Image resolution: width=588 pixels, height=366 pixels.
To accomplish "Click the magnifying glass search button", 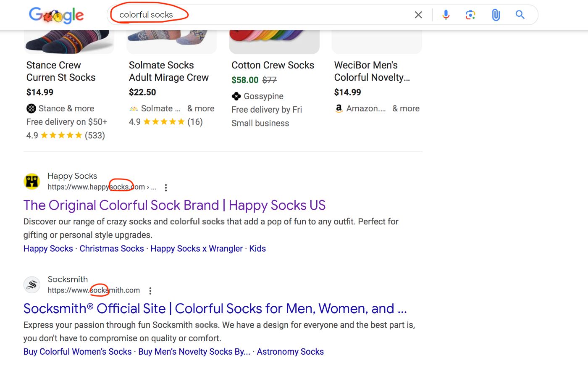I will click(x=520, y=15).
